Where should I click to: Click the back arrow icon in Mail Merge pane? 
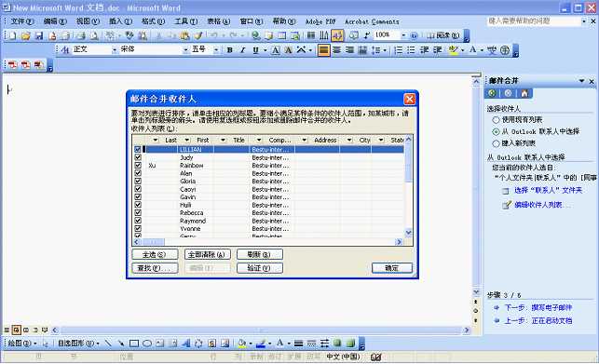[x=492, y=93]
